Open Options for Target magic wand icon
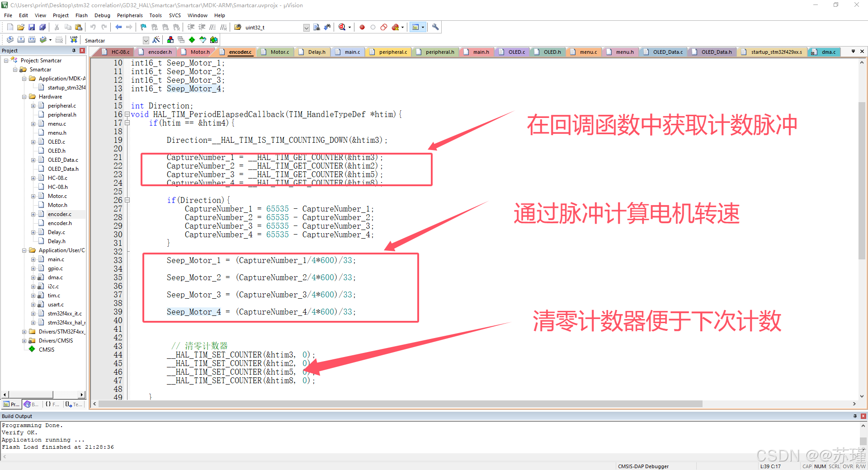The image size is (868, 470). tap(156, 40)
